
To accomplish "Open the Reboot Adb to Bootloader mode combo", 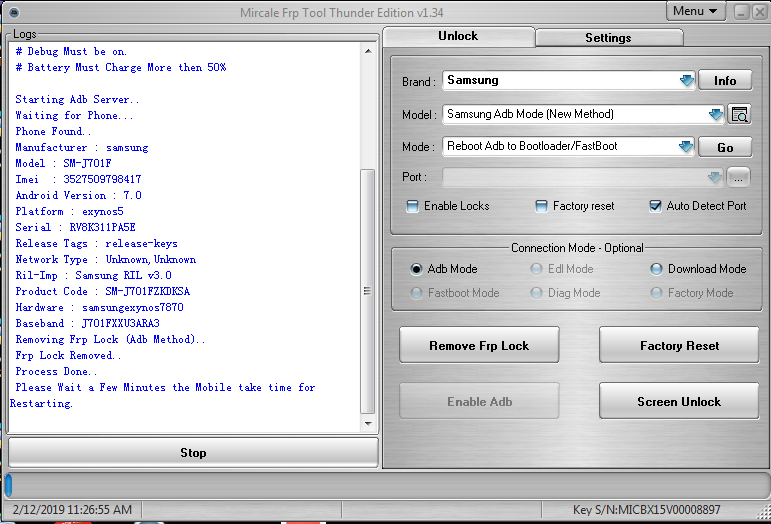I will pos(568,146).
